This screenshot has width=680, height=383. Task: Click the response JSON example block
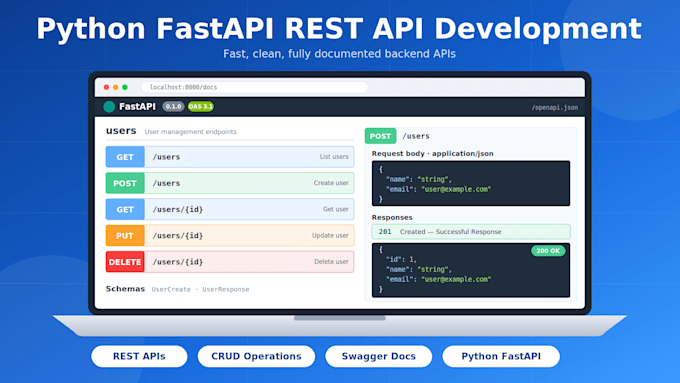[471, 270]
